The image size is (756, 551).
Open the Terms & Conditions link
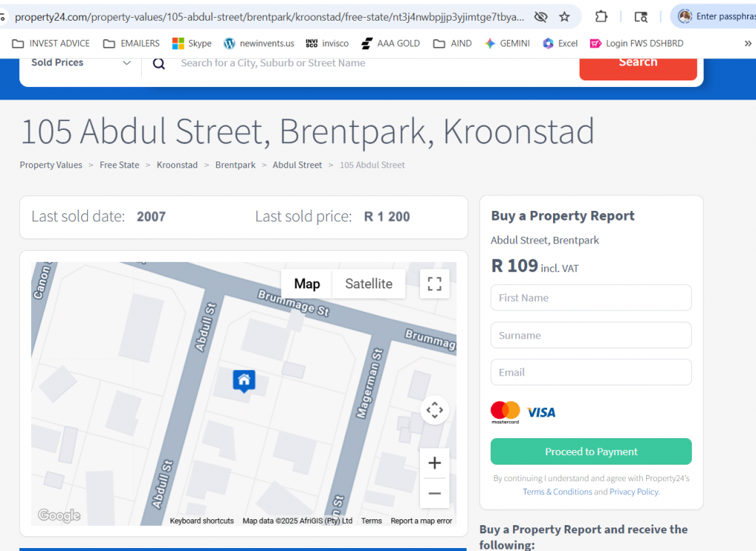point(557,492)
